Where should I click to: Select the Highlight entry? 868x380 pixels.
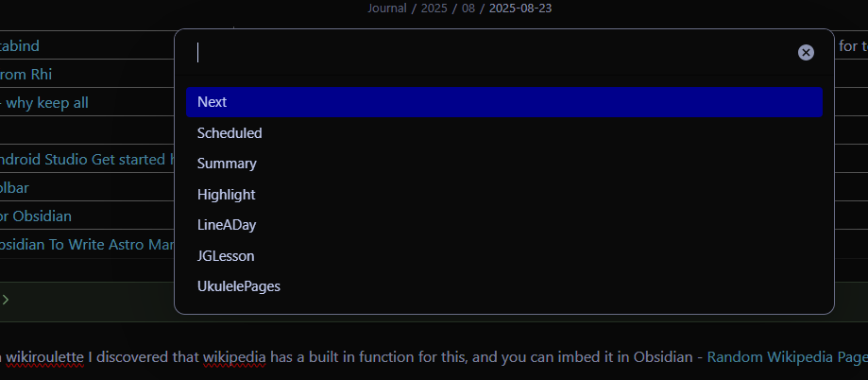[x=503, y=195]
